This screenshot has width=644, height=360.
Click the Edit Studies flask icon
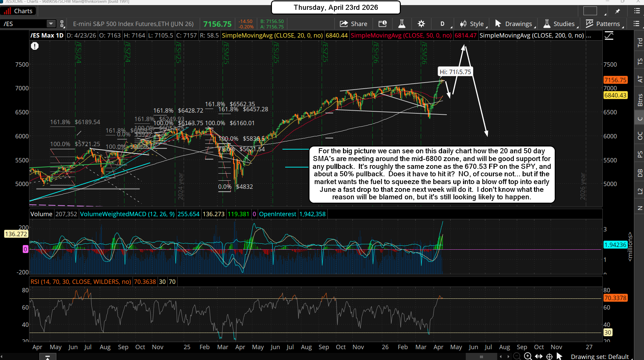[x=401, y=24]
